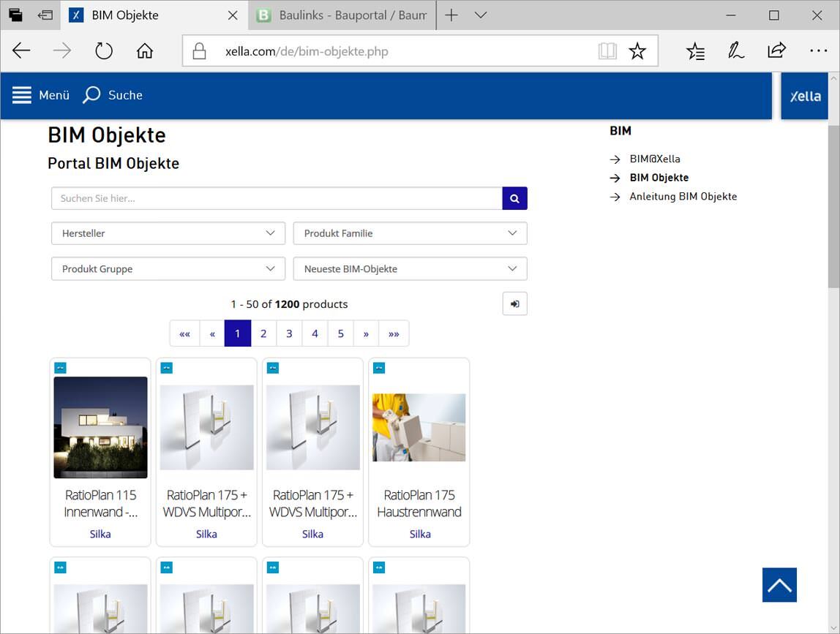
Task: Show tab previews chevron
Action: (481, 15)
